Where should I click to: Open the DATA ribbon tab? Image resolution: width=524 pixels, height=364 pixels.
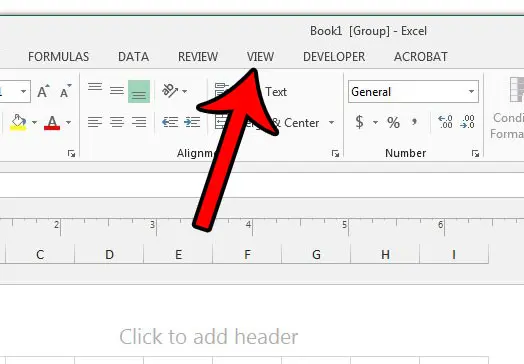point(133,57)
